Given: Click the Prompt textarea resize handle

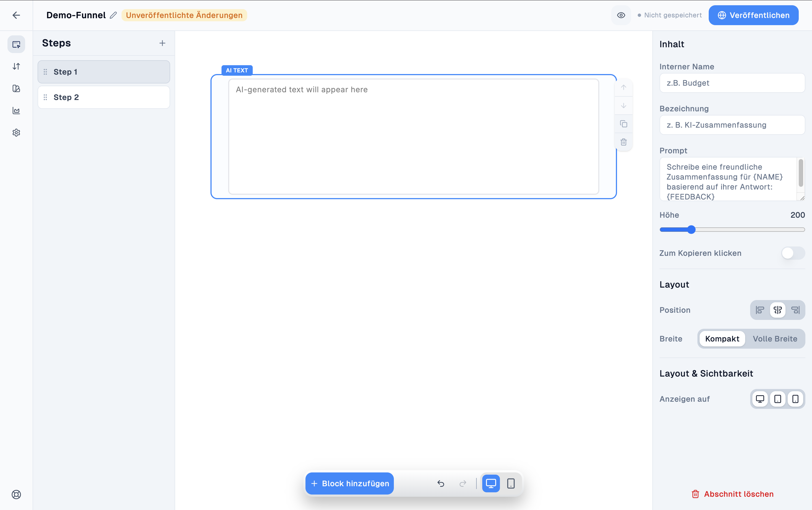Looking at the screenshot, I should click(x=802, y=198).
